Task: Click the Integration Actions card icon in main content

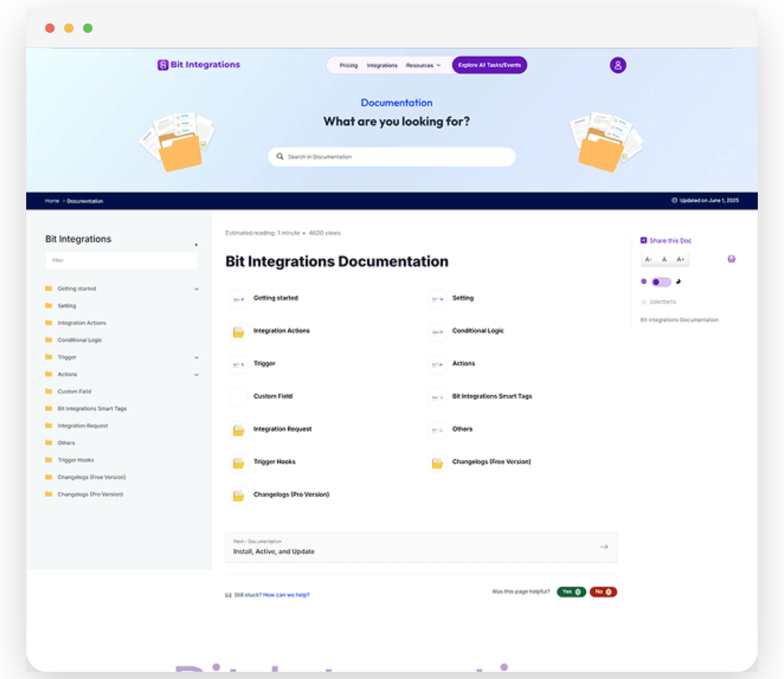Action: [x=239, y=332]
